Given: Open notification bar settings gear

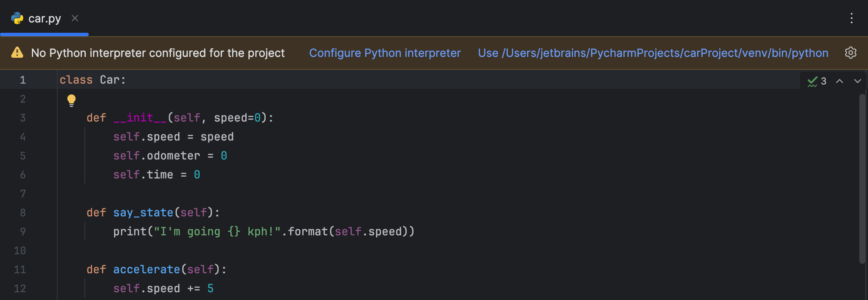Looking at the screenshot, I should point(850,53).
